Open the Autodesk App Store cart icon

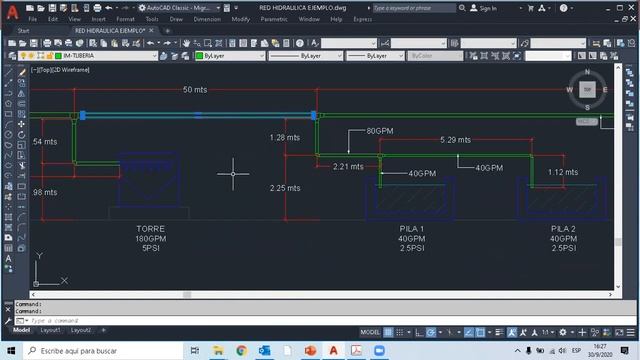click(531, 8)
